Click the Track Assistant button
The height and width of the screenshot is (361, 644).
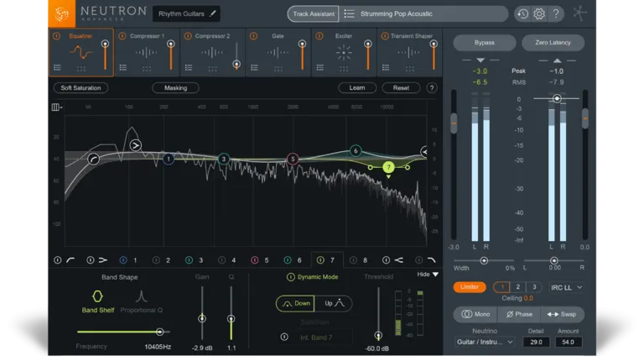pos(314,14)
